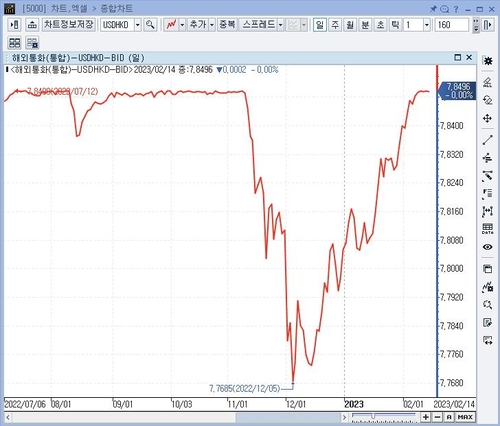Click the magnifier search icon beside USDHKD
Viewport: 500px width, 426px height.
(150, 25)
